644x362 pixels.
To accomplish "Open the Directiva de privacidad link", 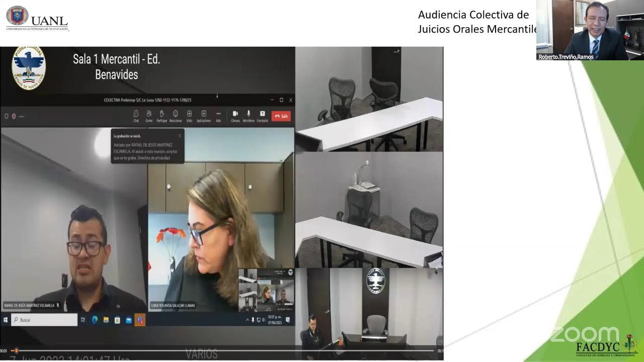I will [x=153, y=158].
